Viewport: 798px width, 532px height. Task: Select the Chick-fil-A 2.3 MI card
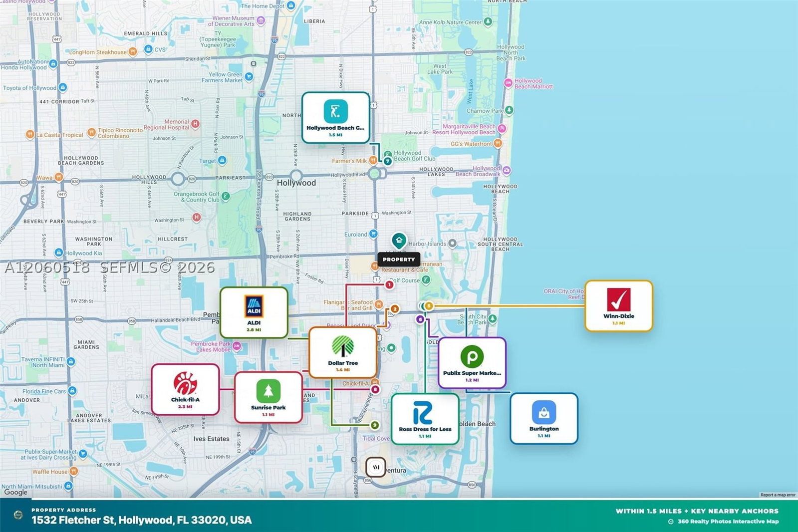pos(185,389)
